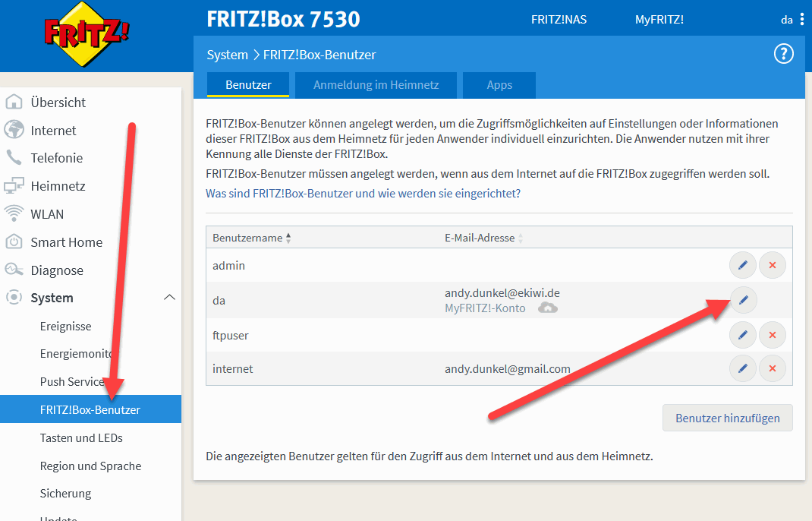The height and width of the screenshot is (521, 812).
Task: Select FRITZ!Box-Benutzer in sidebar
Action: pyautogui.click(x=90, y=409)
